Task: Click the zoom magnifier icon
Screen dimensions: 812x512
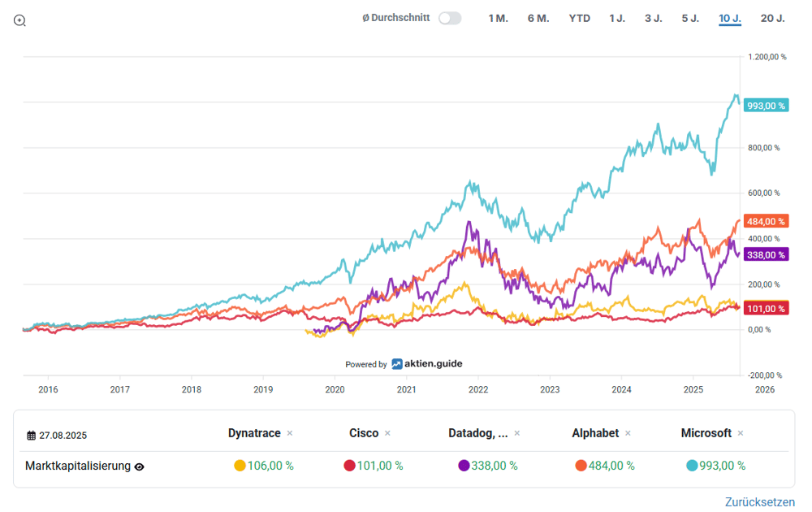Action: 19,20
